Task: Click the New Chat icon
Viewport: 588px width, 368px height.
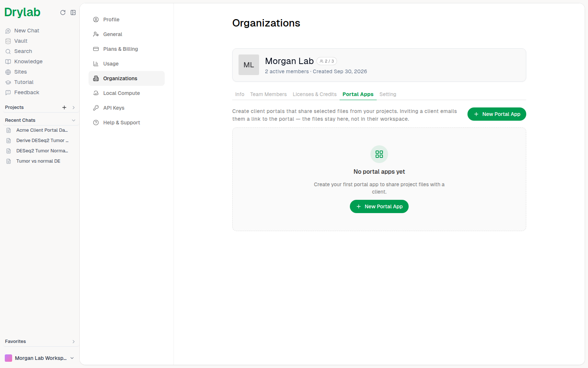Action: coord(8,31)
